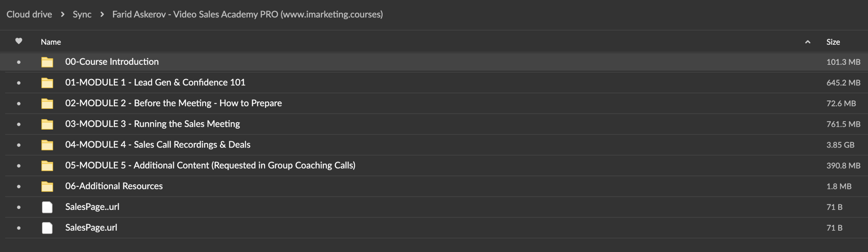
Task: Toggle favorite dot on 00-Course Introduction row
Action: (19, 62)
